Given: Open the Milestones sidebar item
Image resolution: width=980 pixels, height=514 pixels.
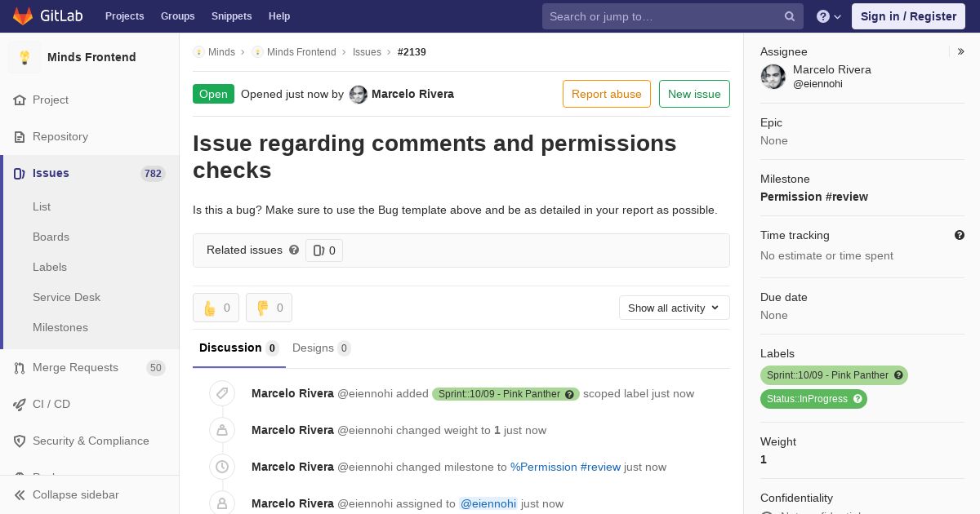Looking at the screenshot, I should point(60,328).
